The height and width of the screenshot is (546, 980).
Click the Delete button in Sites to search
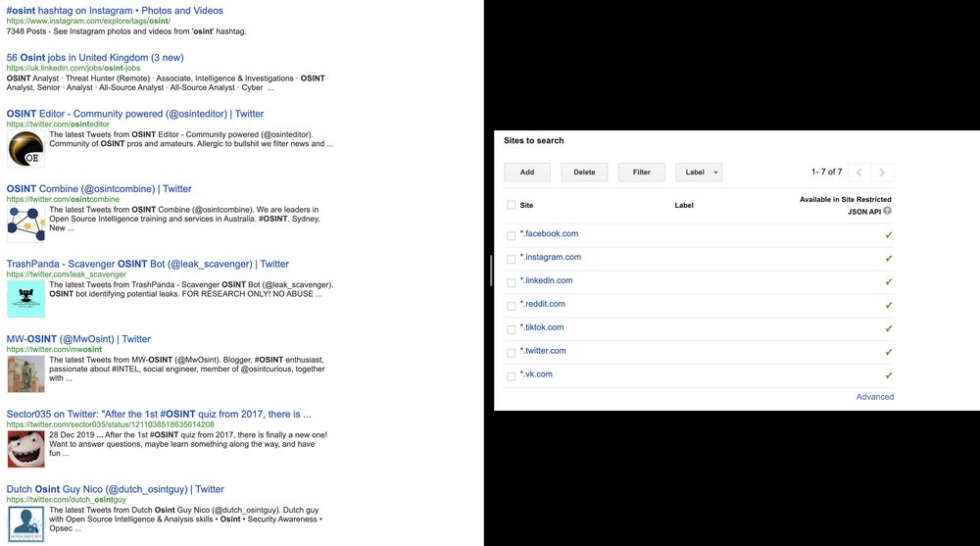point(584,172)
